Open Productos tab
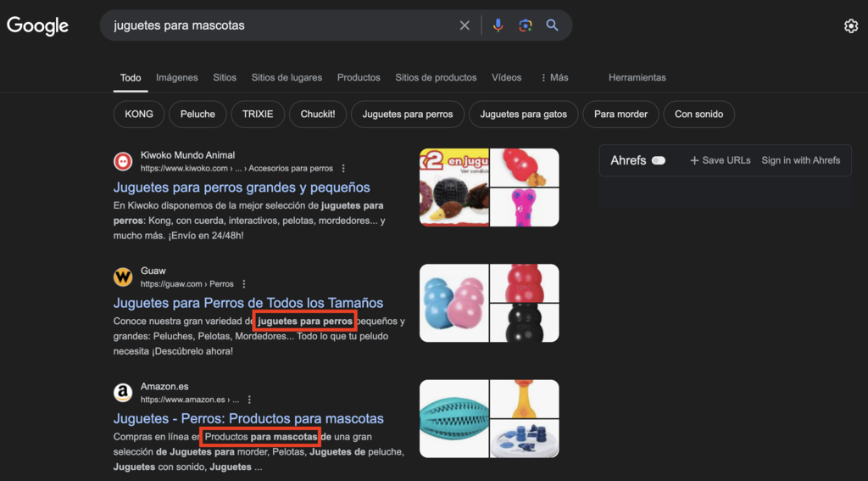 [x=359, y=77]
